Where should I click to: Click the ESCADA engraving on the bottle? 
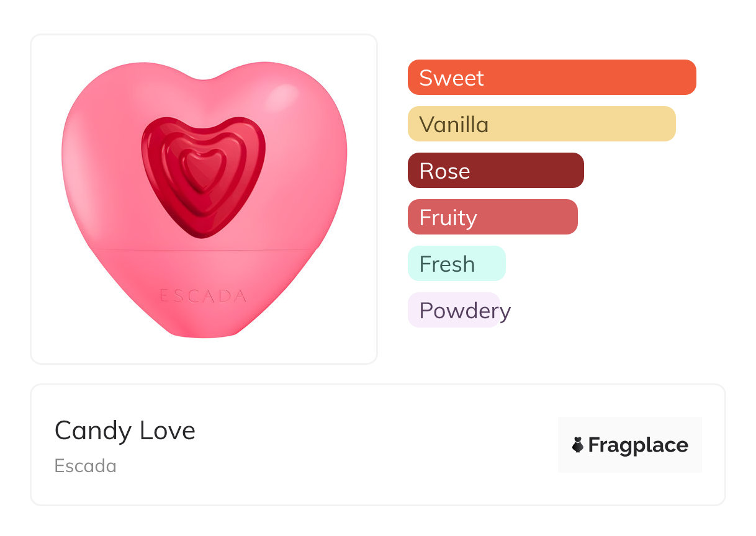pyautogui.click(x=203, y=296)
